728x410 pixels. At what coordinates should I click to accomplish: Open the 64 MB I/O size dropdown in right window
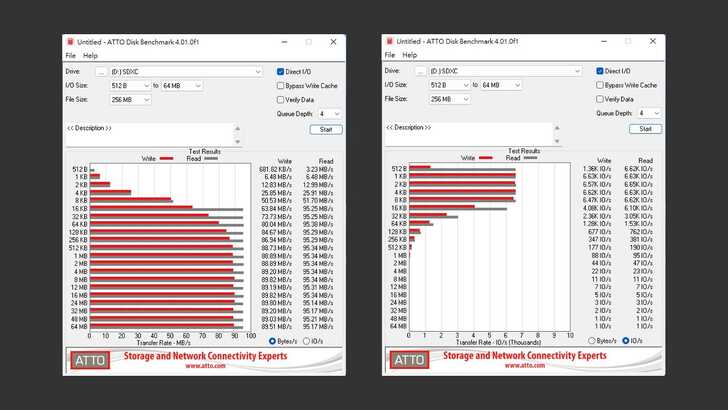(501, 85)
